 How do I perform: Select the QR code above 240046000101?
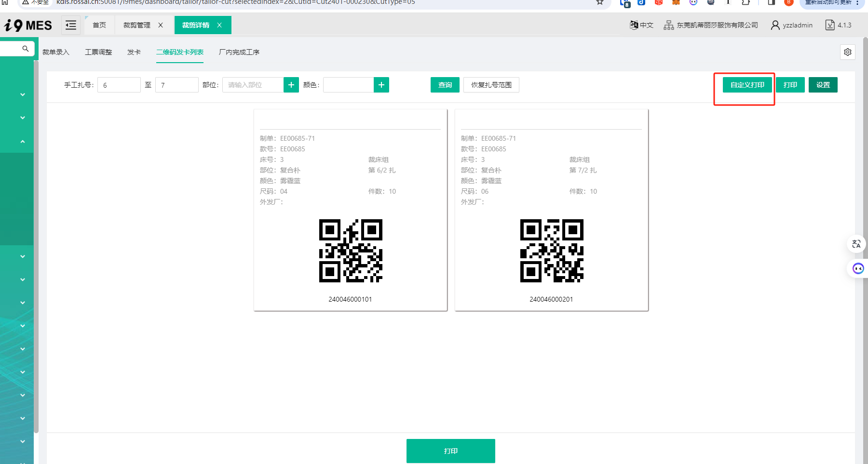pyautogui.click(x=351, y=251)
